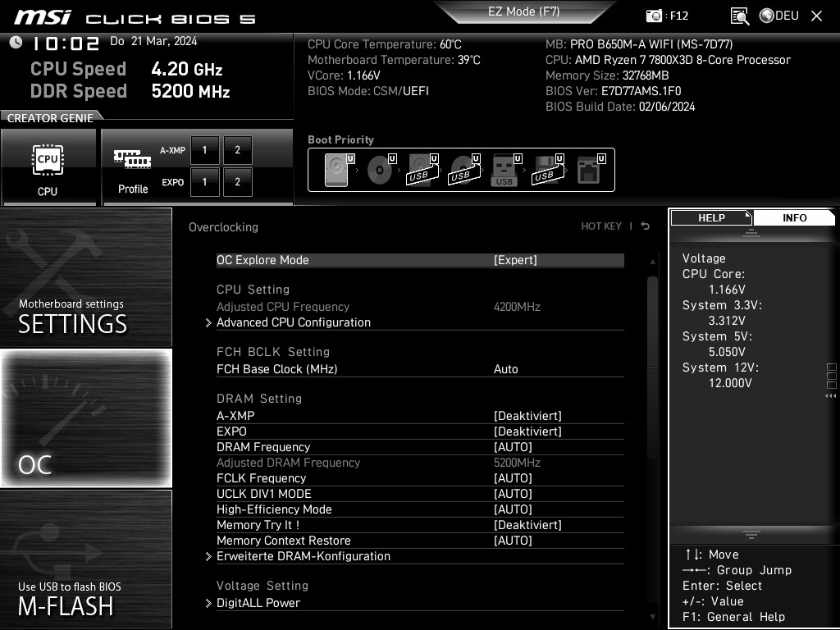Open the OC overclocking section

tap(86, 418)
